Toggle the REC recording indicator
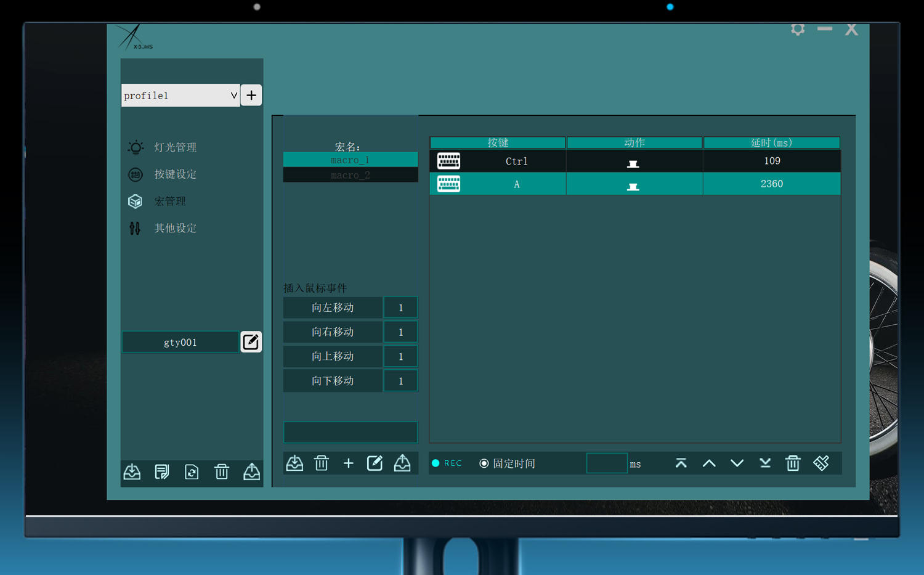Viewport: 924px width, 575px height. coord(447,463)
